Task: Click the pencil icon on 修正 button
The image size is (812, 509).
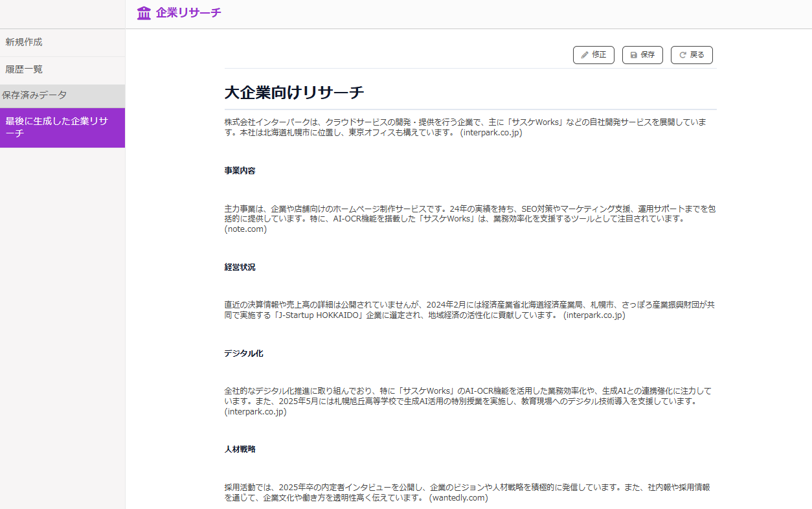Action: 585,55
